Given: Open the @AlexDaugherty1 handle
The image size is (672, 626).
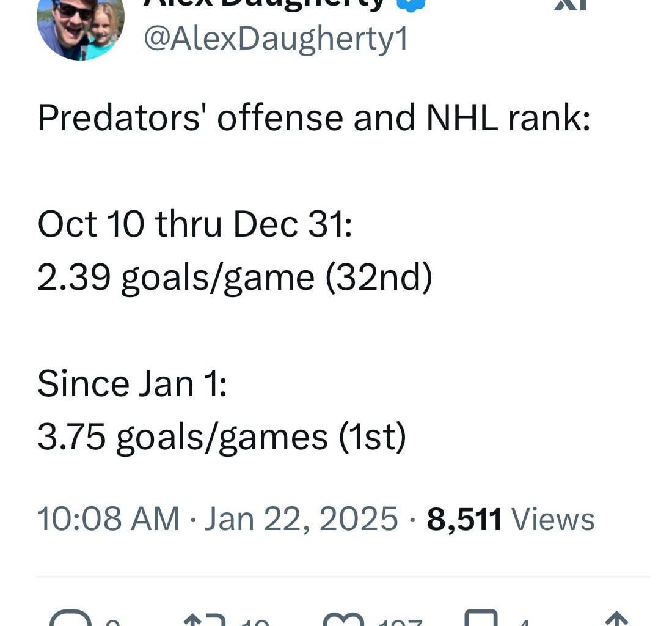Looking at the screenshot, I should 275,40.
